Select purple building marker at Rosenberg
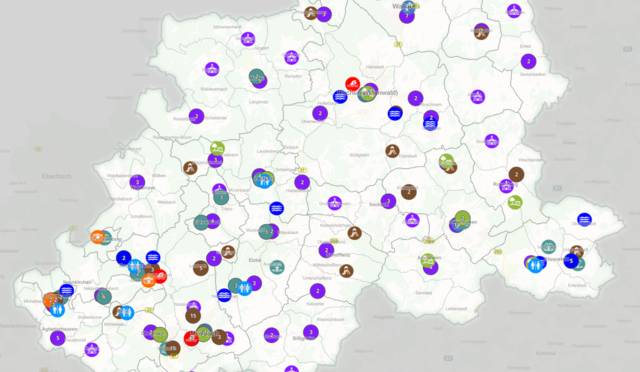Image resolution: width=640 pixels, height=372 pixels. click(x=507, y=186)
